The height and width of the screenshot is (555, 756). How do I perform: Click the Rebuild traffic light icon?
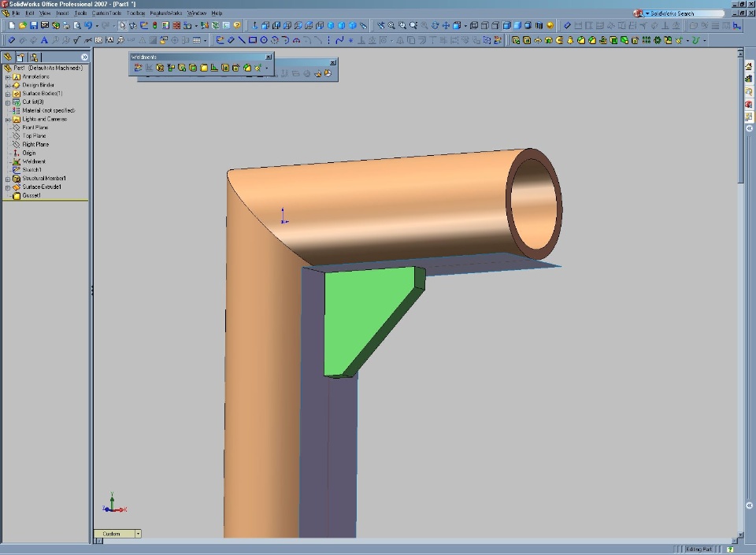tap(155, 25)
